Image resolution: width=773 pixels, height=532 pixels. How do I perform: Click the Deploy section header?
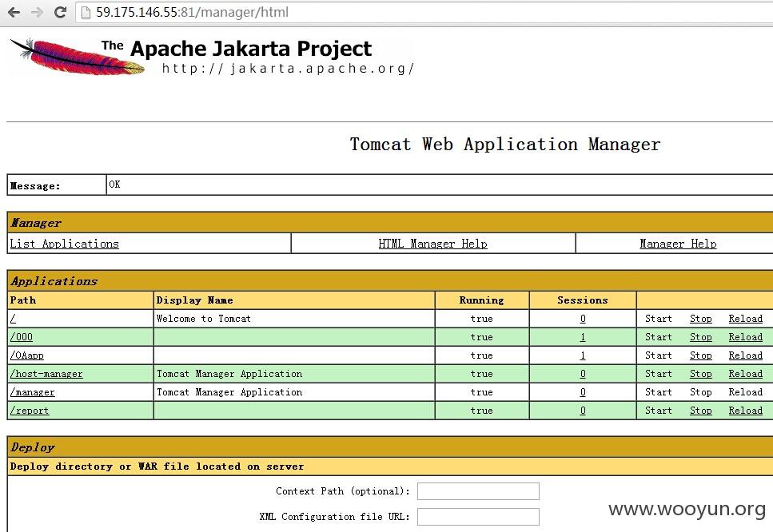point(33,447)
